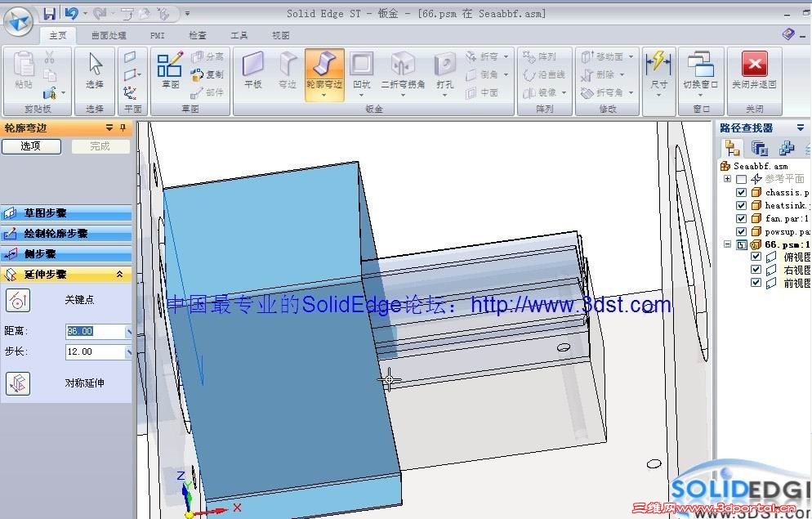Open the 步长 step dropdown arrow
The image size is (812, 519).
pos(128,352)
